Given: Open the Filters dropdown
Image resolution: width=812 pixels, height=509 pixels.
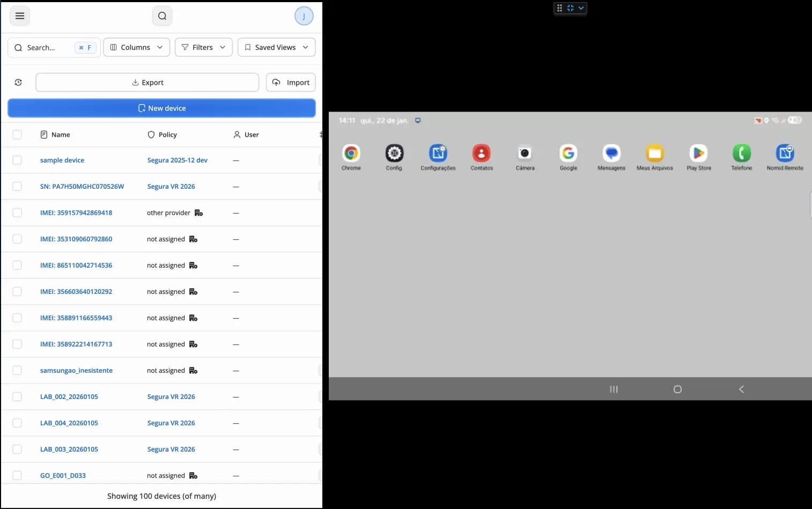Looking at the screenshot, I should 203,47.
